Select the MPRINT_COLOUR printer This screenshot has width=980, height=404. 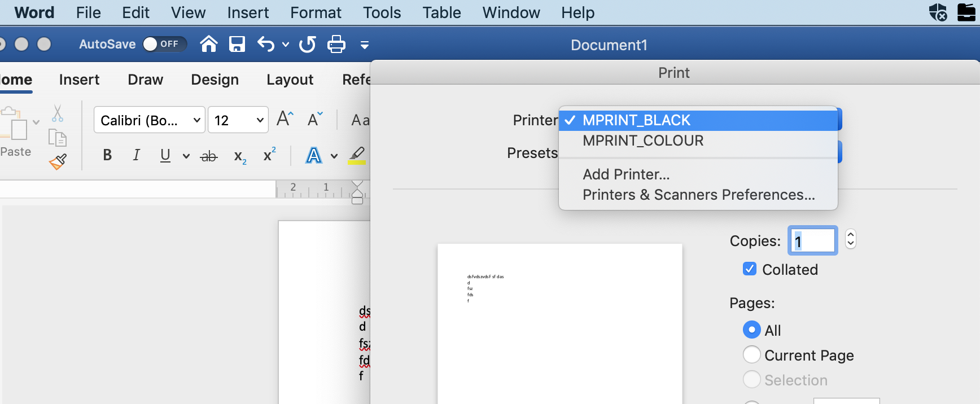pos(698,140)
